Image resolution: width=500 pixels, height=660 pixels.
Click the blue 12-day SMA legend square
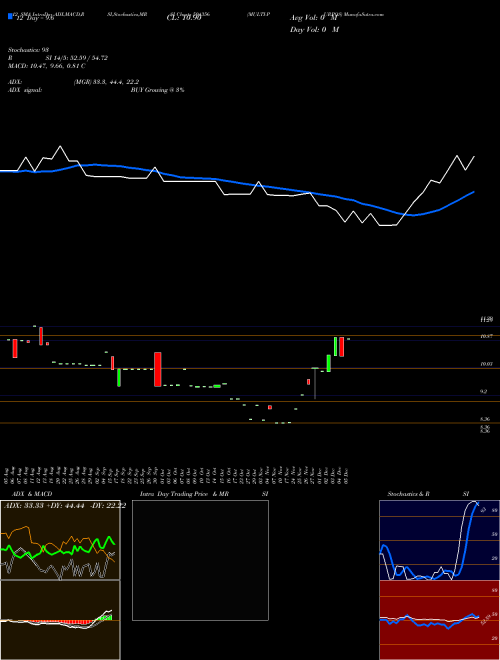[10, 16]
